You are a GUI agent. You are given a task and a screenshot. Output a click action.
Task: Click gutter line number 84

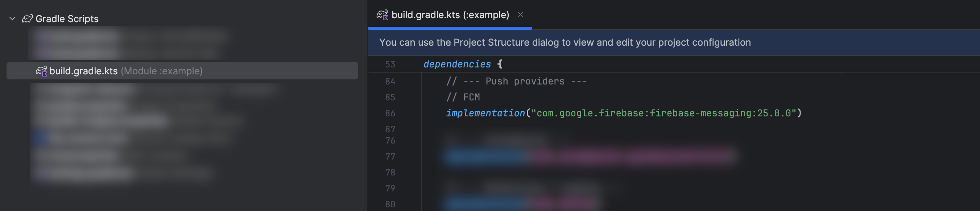390,81
